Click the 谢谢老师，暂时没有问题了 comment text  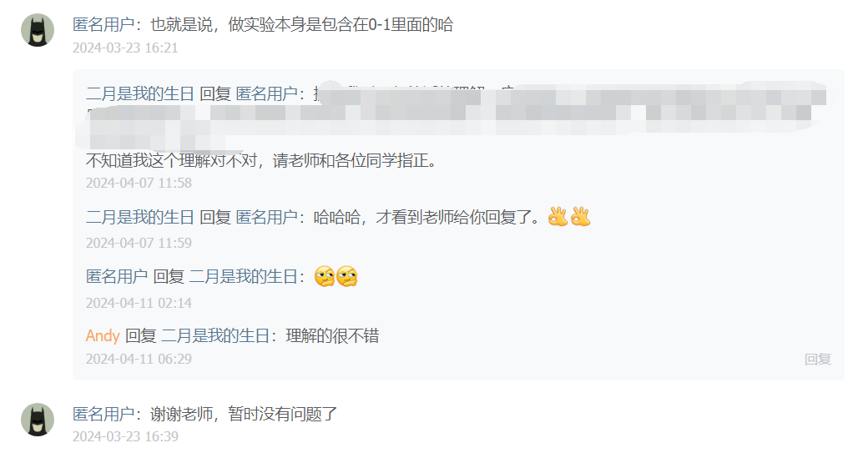pos(244,414)
